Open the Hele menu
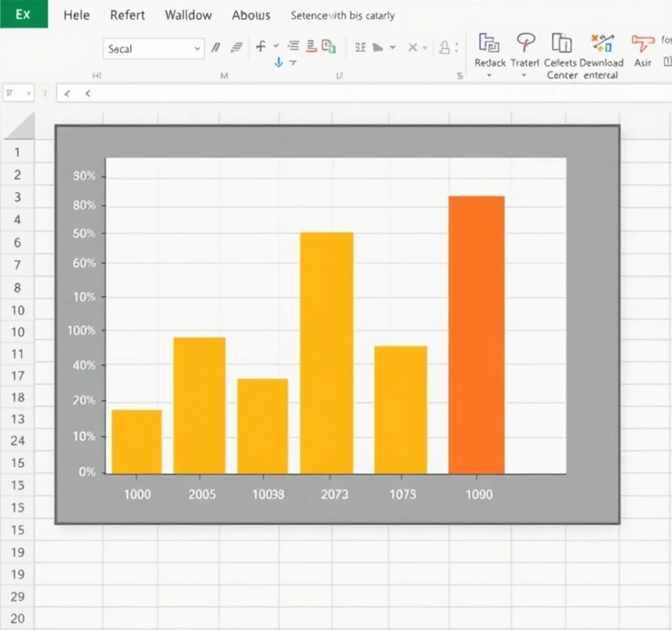Viewport: 672px width, 630px height. 76,15
